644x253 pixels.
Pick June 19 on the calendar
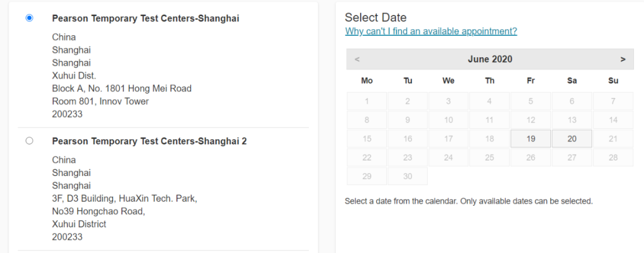531,138
